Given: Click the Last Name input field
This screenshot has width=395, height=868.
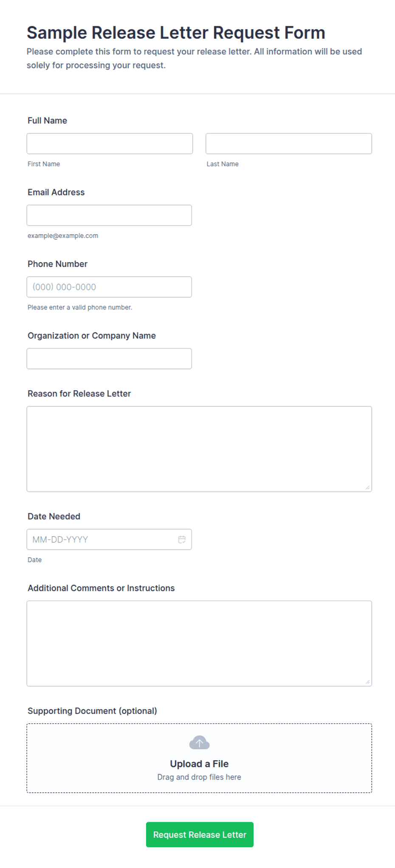Looking at the screenshot, I should pyautogui.click(x=289, y=144).
